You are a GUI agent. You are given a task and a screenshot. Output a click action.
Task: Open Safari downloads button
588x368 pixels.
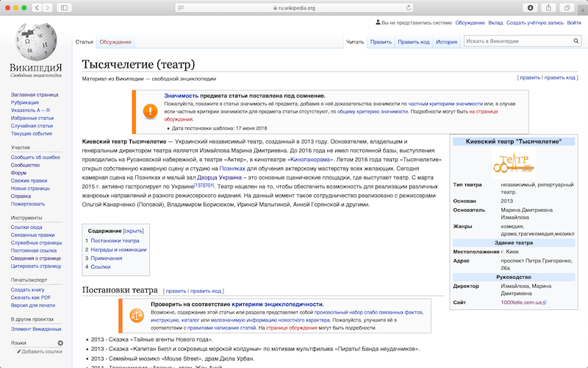(x=530, y=7)
